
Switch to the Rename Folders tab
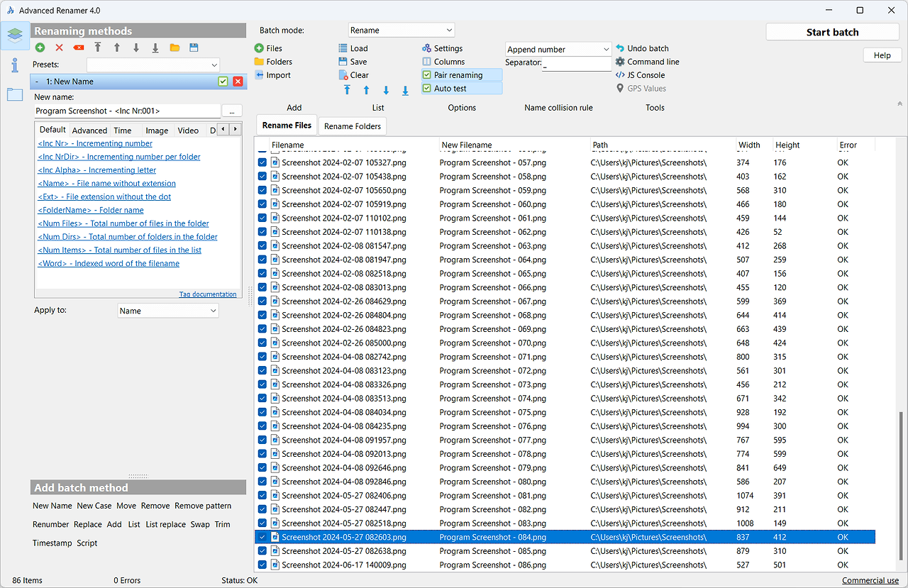click(353, 126)
